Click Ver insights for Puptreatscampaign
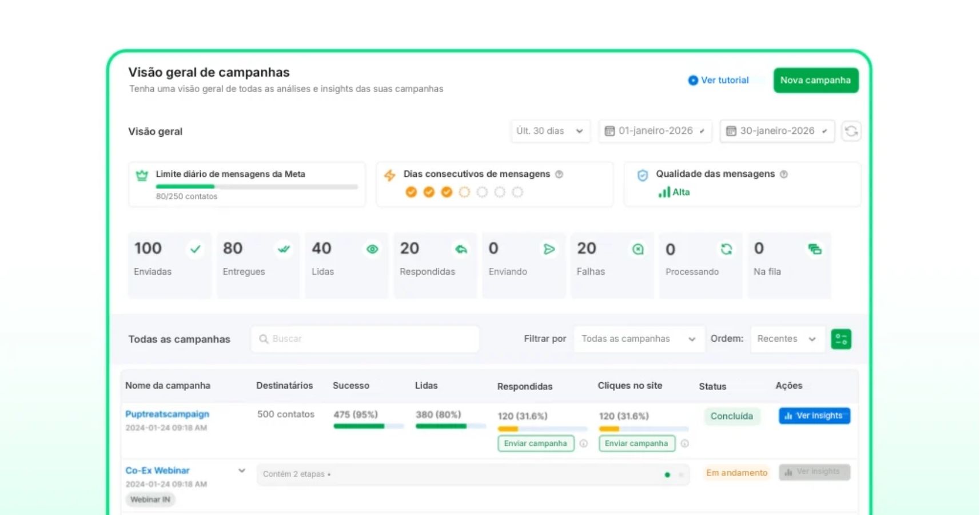Image resolution: width=980 pixels, height=515 pixels. tap(814, 415)
